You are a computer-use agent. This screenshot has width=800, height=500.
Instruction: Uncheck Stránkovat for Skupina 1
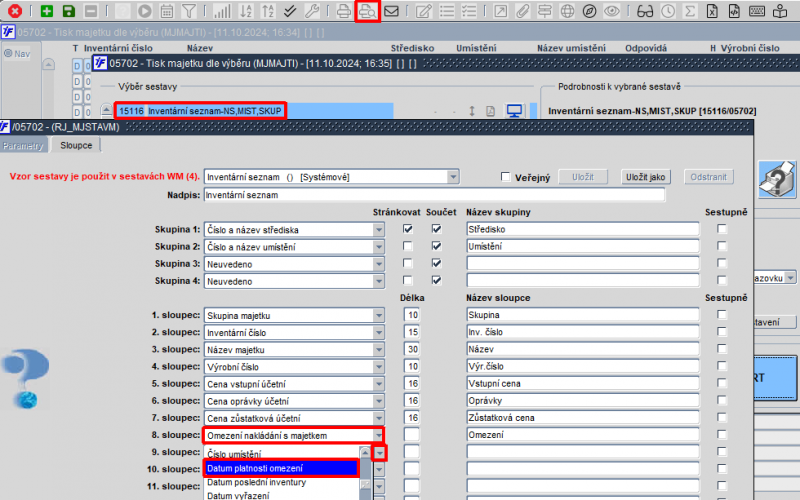pyautogui.click(x=408, y=229)
